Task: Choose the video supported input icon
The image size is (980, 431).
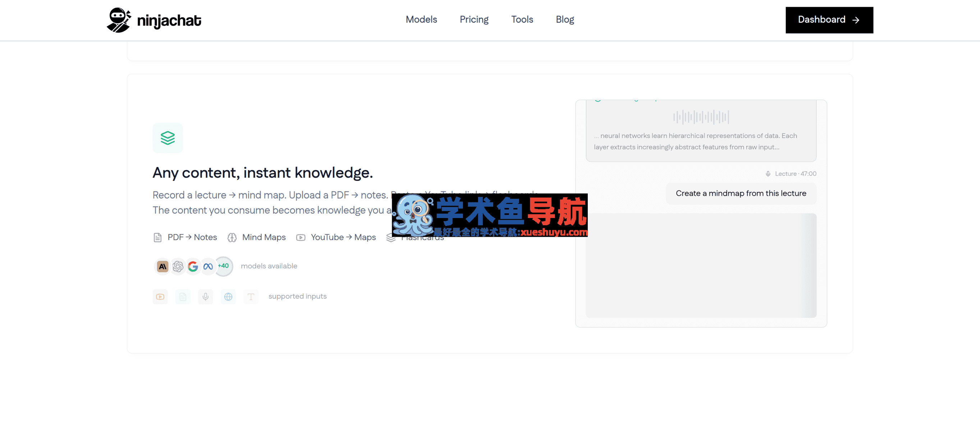Action: tap(160, 296)
